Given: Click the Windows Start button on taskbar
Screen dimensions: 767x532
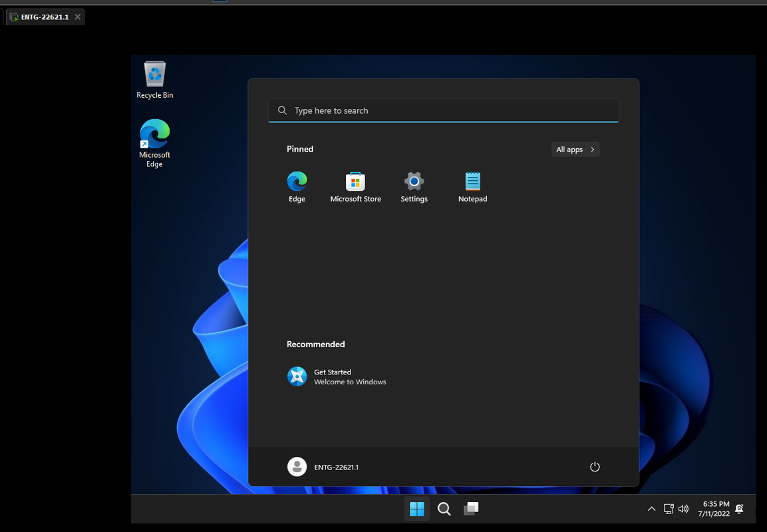Looking at the screenshot, I should (x=417, y=509).
